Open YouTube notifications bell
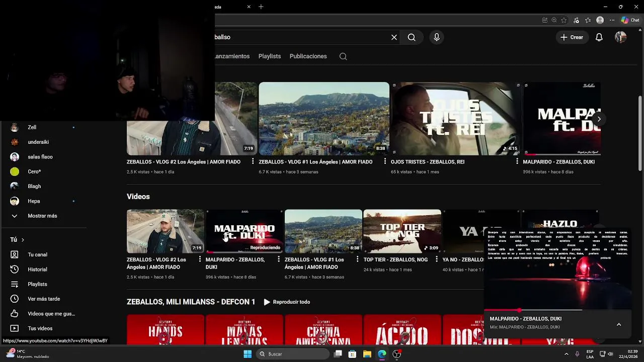644x362 pixels. pos(599,37)
